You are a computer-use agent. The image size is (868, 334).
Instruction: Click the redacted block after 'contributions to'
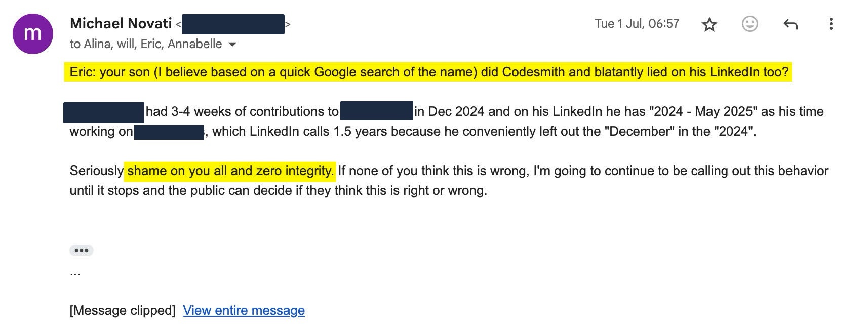[376, 111]
